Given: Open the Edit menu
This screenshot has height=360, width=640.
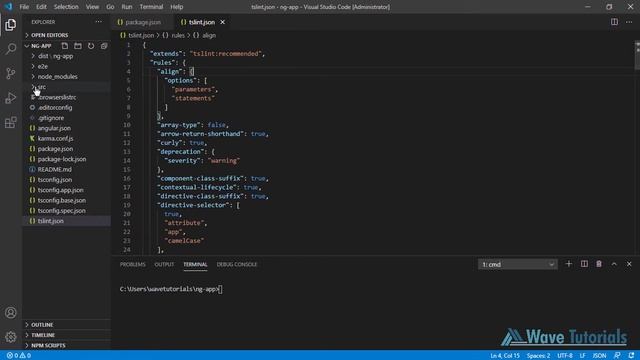Looking at the screenshot, I should tap(41, 7).
